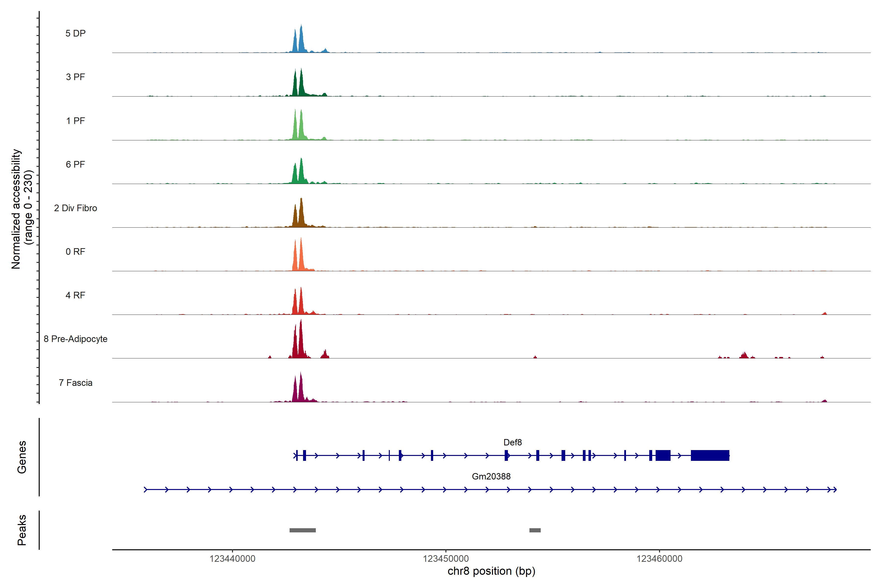Click the 123450000 axis tick label
The height and width of the screenshot is (588, 882).
pos(445,559)
